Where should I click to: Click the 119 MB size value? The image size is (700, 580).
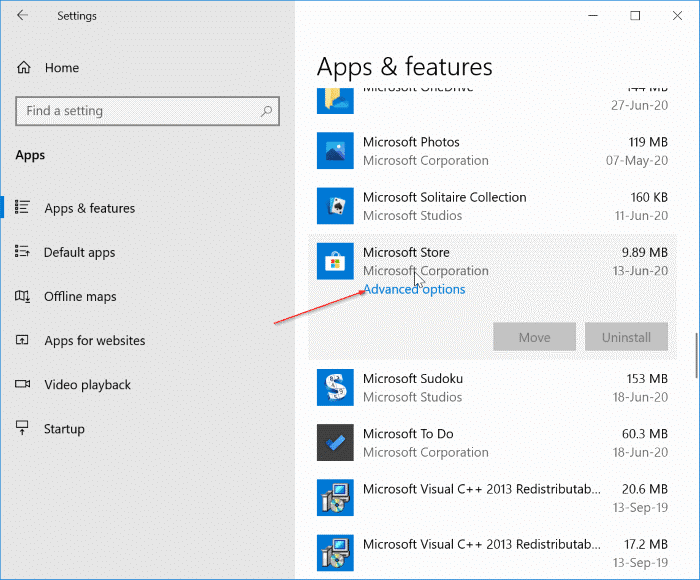(648, 142)
